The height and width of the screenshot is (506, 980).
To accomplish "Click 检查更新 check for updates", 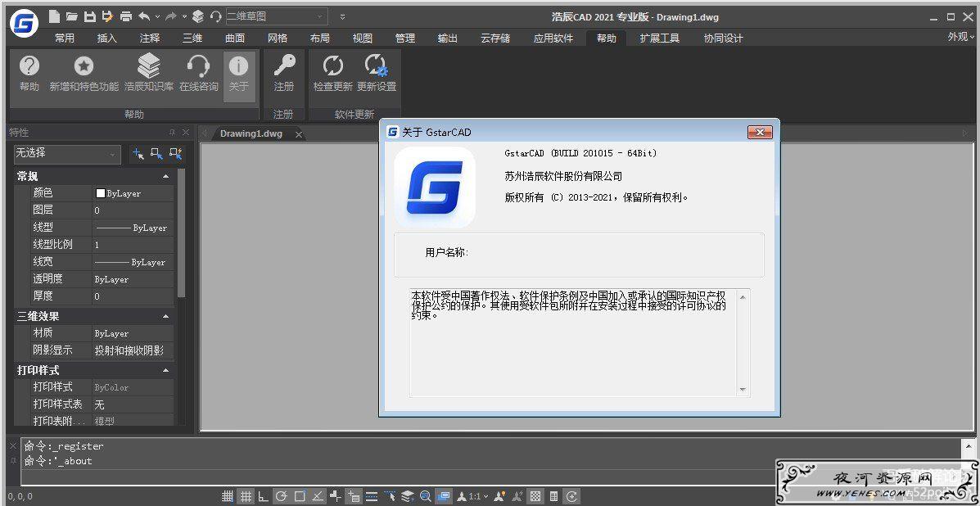I will click(x=333, y=74).
